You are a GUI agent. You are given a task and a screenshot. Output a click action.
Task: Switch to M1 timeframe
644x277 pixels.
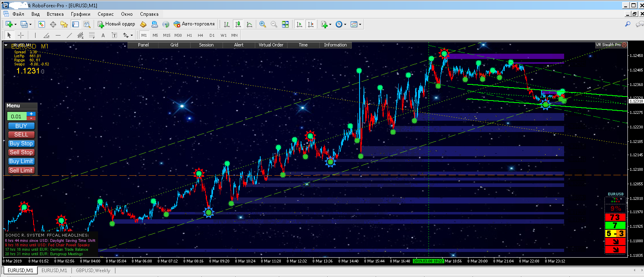(144, 35)
